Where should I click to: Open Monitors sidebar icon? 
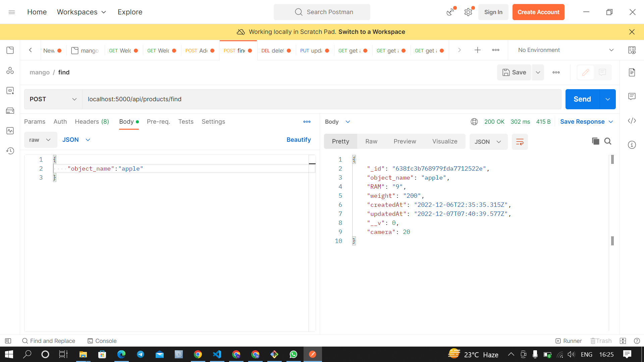(x=10, y=131)
